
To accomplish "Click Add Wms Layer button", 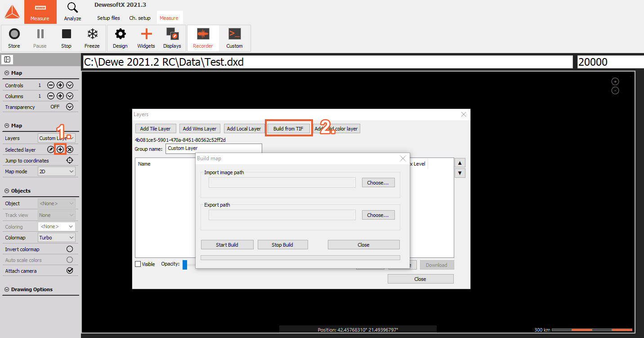I will pos(200,129).
